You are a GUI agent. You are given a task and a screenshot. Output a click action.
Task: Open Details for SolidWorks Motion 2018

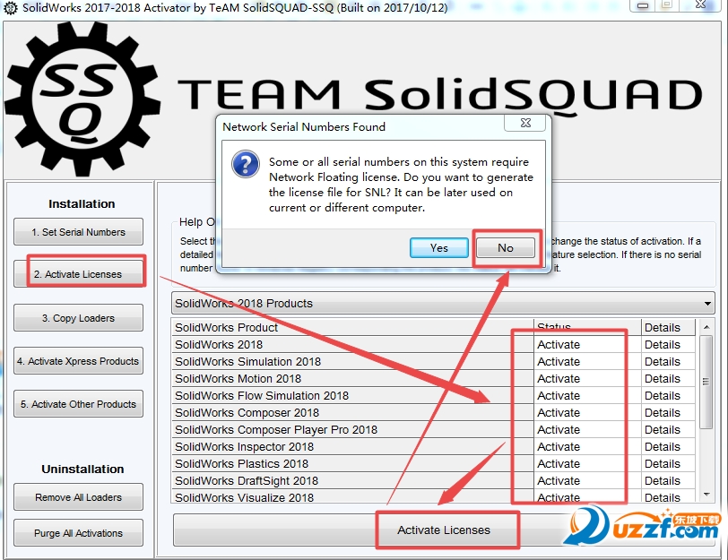(x=668, y=379)
